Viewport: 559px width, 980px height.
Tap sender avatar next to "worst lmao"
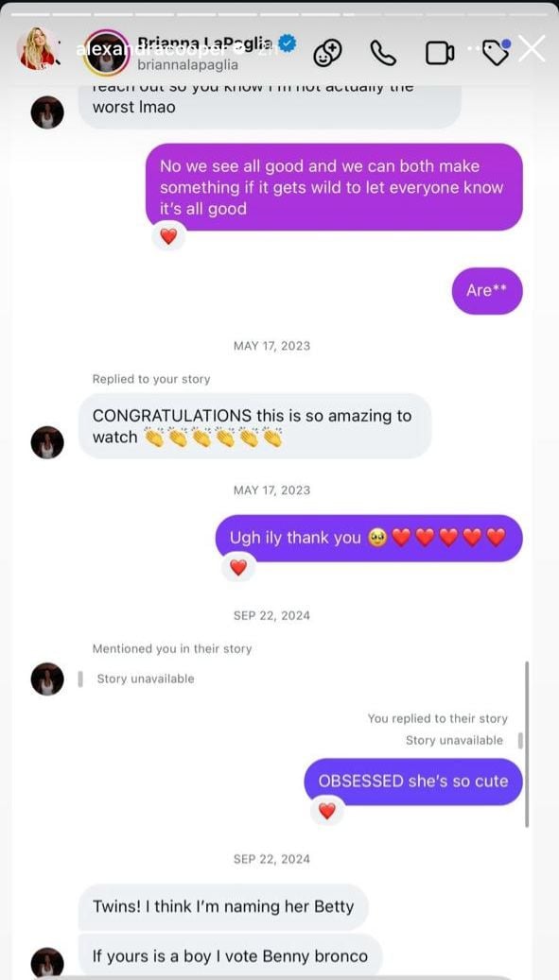coord(47,113)
